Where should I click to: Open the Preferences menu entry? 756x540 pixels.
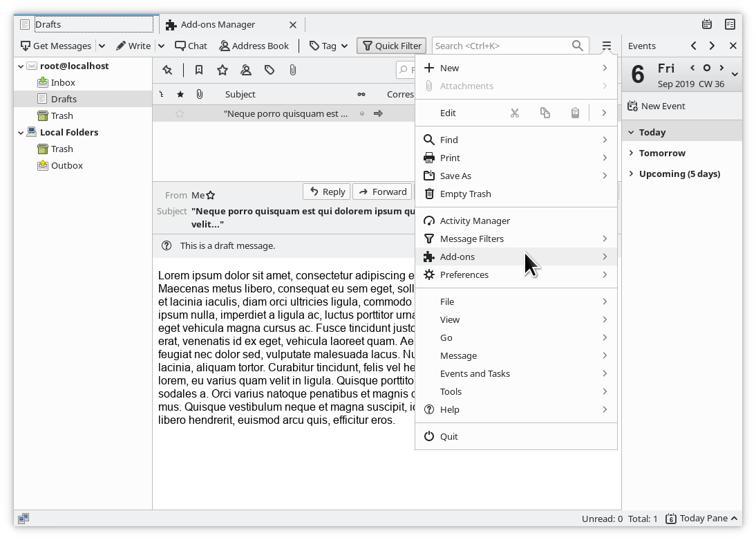point(464,274)
